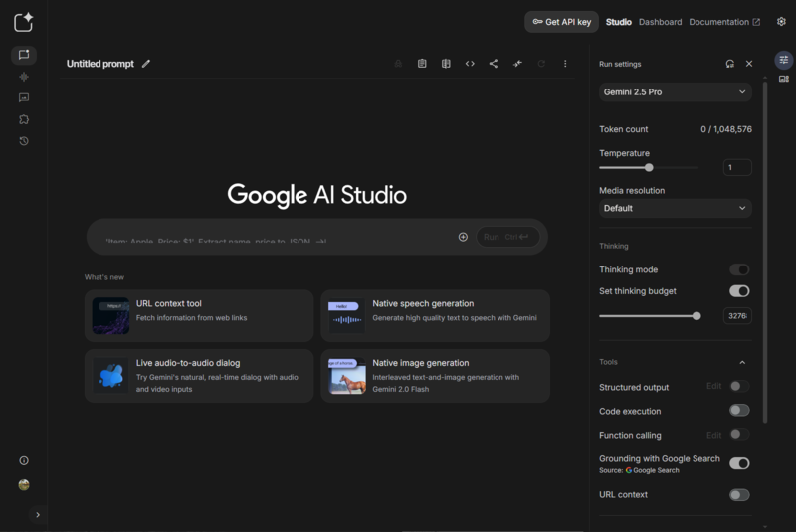Image resolution: width=796 pixels, height=532 pixels.
Task: Click the Temperature value field
Action: click(737, 167)
